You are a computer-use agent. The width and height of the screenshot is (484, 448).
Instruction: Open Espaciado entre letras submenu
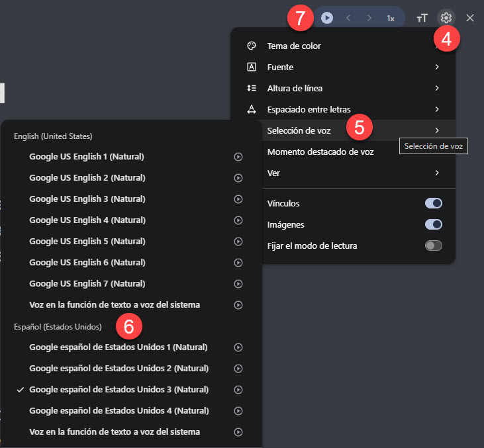point(342,109)
